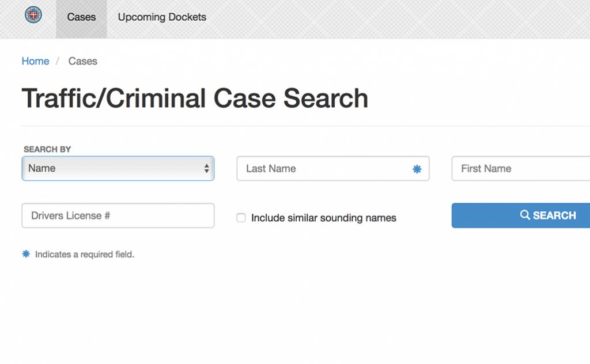Click the up-down arrows on Name select

pos(207,168)
